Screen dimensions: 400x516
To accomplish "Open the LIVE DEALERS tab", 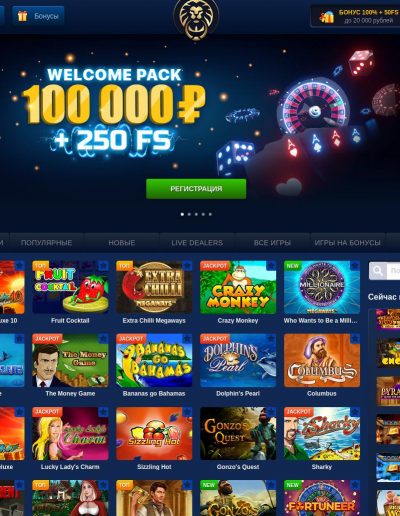I will coord(197,243).
